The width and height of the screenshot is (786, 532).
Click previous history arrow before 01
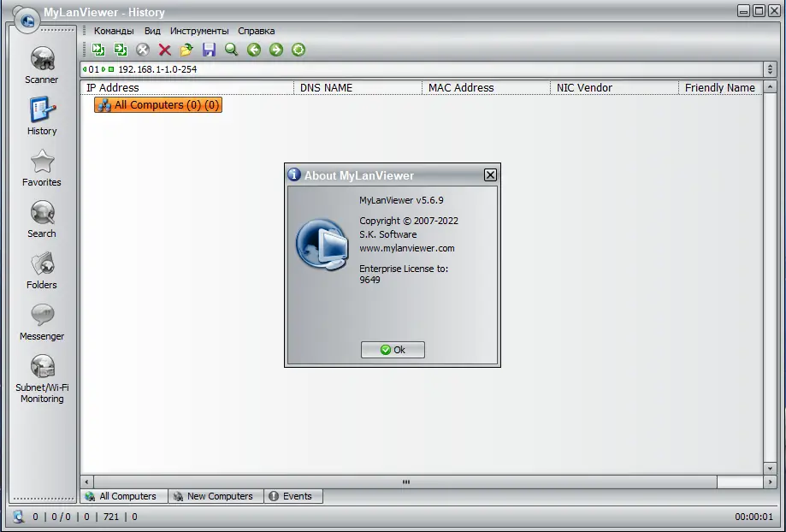pos(85,69)
